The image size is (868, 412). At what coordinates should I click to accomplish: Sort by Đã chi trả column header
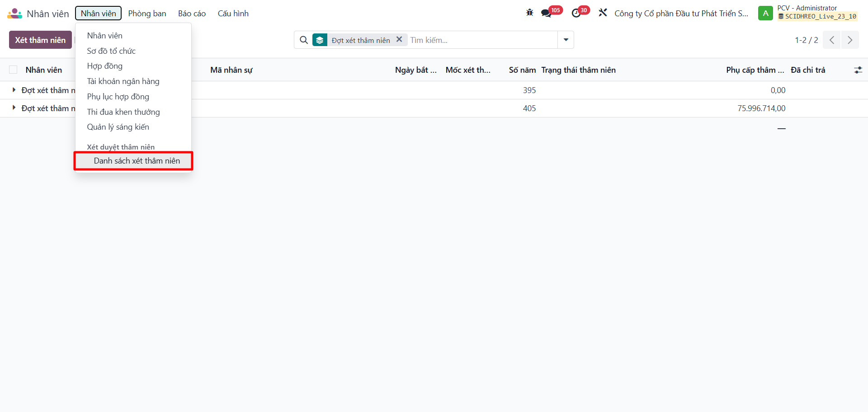tap(808, 70)
